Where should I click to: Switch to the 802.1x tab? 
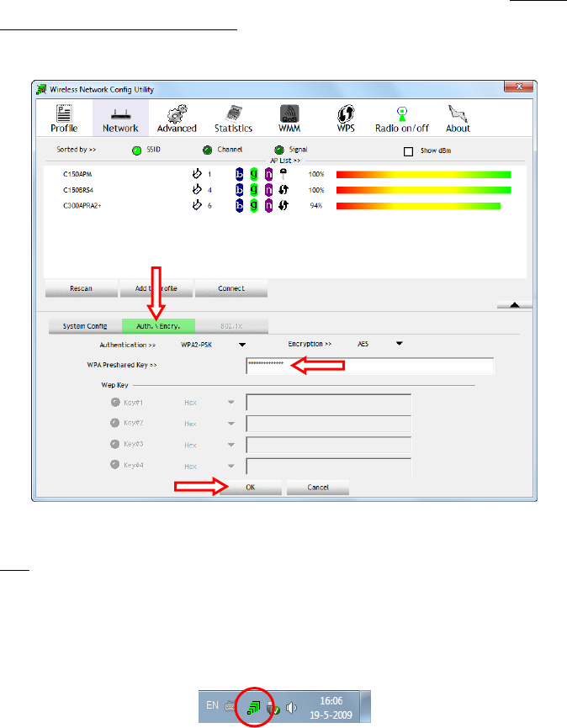point(231,326)
